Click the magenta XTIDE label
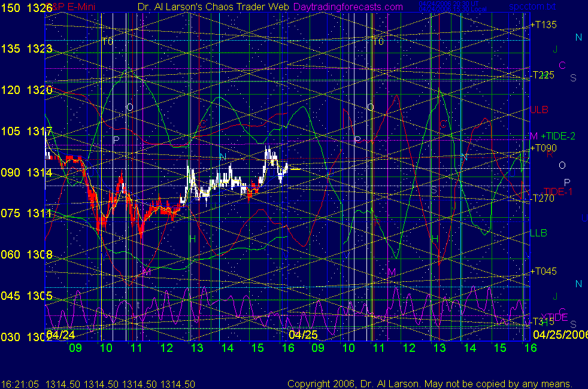Screen dimensions: 588x389 (x=554, y=317)
